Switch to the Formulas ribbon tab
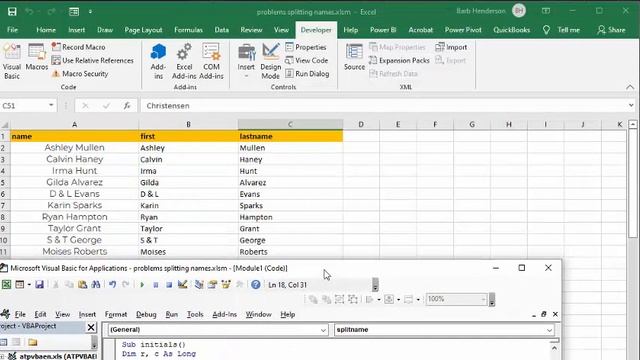 188,30
